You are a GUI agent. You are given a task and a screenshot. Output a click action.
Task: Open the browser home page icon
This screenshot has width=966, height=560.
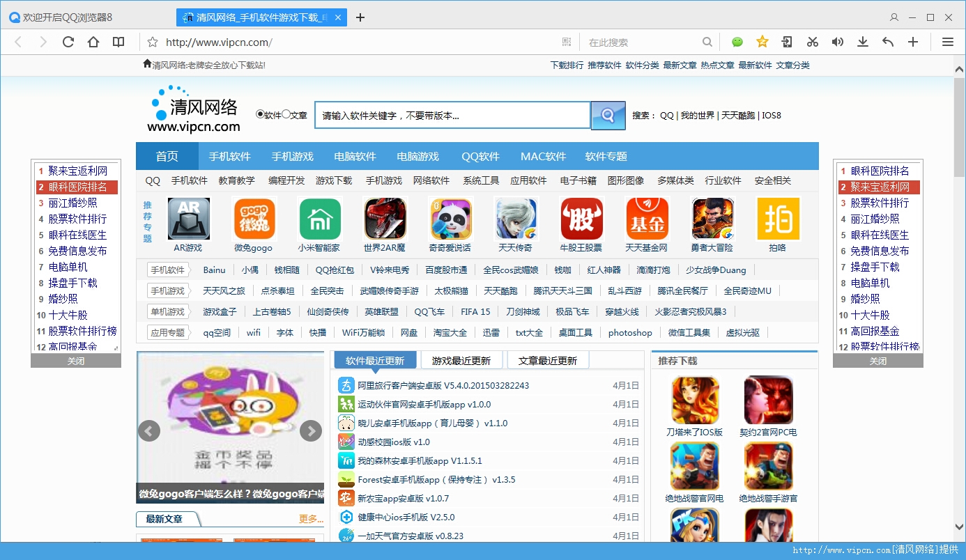(93, 42)
